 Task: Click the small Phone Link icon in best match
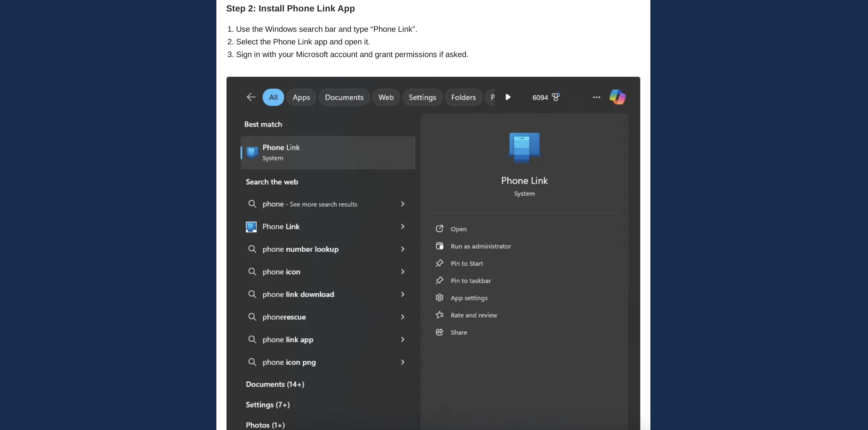[x=252, y=152]
